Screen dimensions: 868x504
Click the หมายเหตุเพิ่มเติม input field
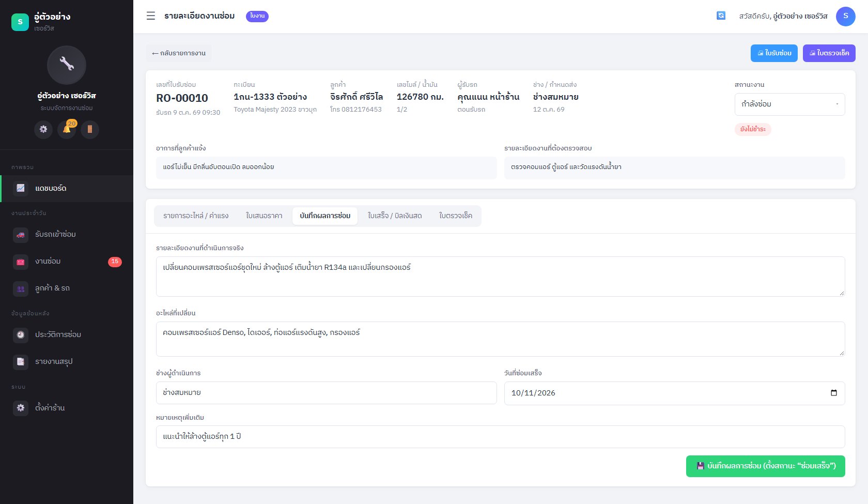(x=500, y=437)
